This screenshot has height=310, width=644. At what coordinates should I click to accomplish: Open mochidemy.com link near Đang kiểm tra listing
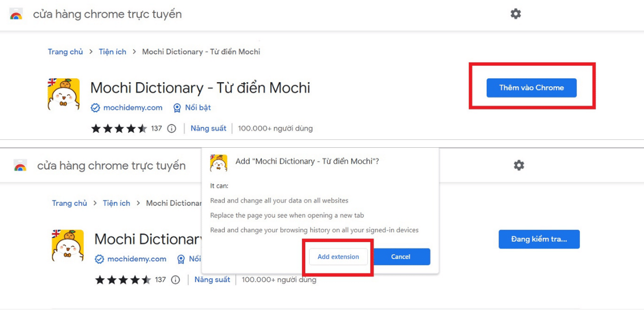[137, 259]
